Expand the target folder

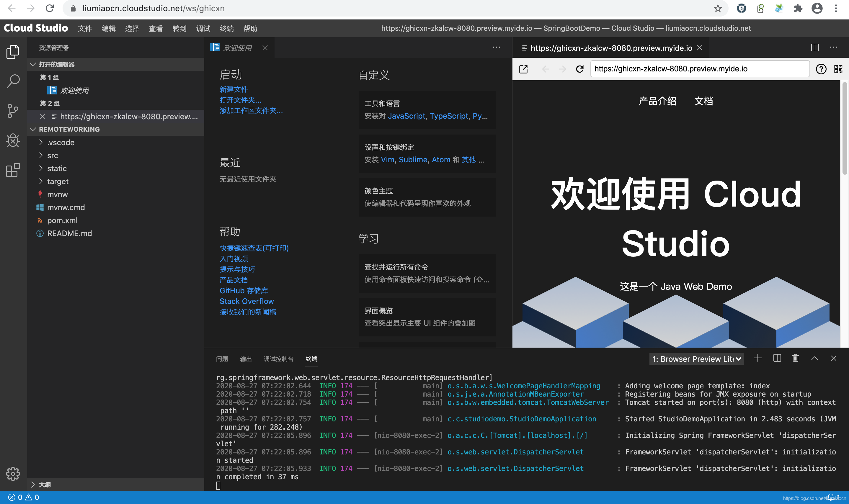tap(115, 181)
